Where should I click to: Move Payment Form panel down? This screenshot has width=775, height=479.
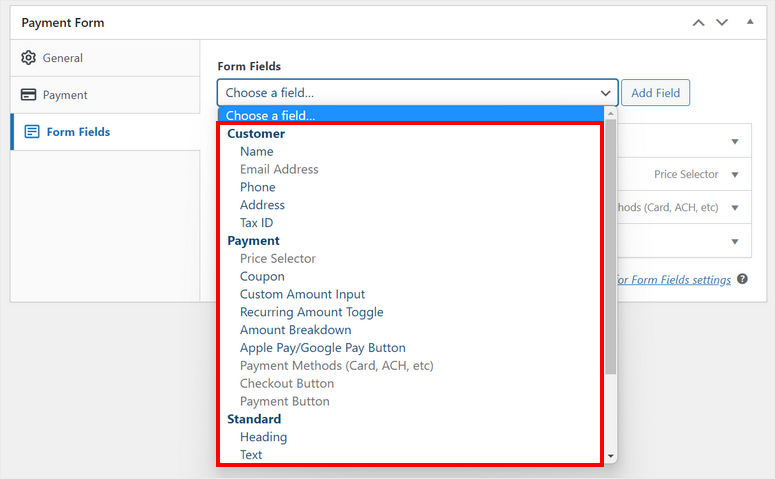pos(721,22)
